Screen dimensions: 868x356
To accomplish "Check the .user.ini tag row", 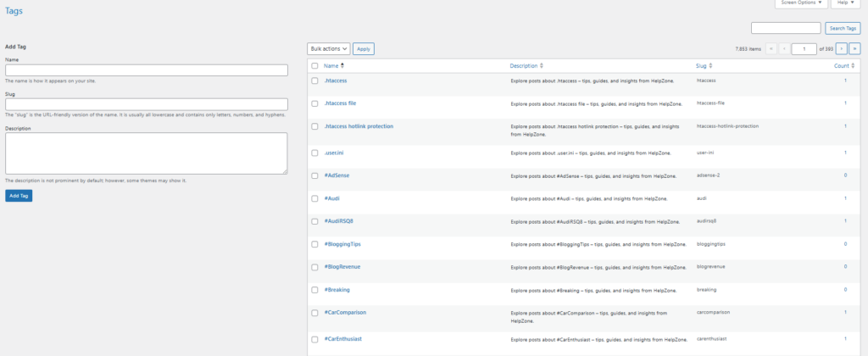I will point(314,153).
